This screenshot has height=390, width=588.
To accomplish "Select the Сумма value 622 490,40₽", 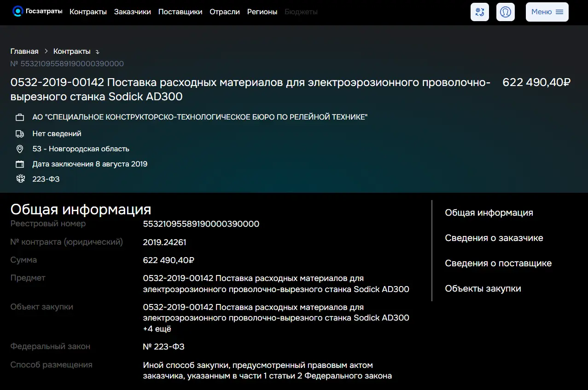I will point(169,260).
